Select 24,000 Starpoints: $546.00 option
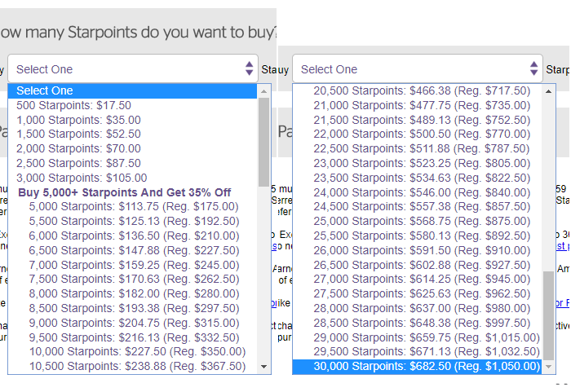The image size is (571, 392). 418,192
